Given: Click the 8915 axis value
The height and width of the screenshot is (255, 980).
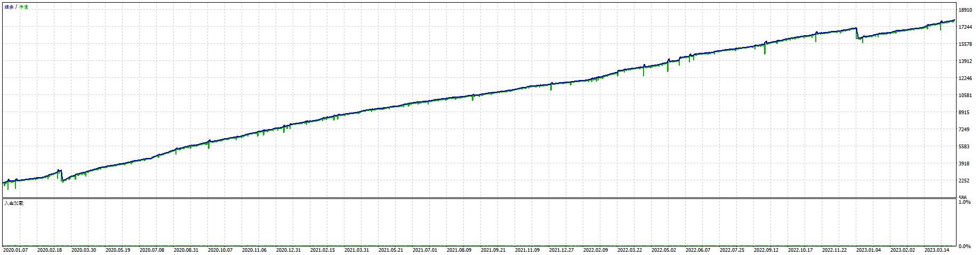Looking at the screenshot, I should (965, 113).
